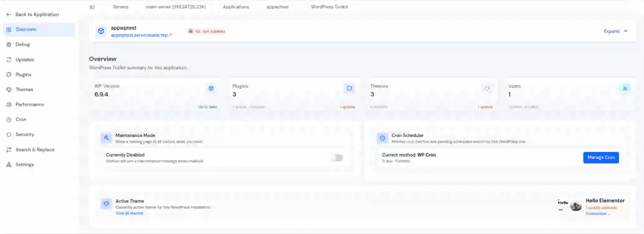Click the Search & Replace arrows icon

click(9, 150)
